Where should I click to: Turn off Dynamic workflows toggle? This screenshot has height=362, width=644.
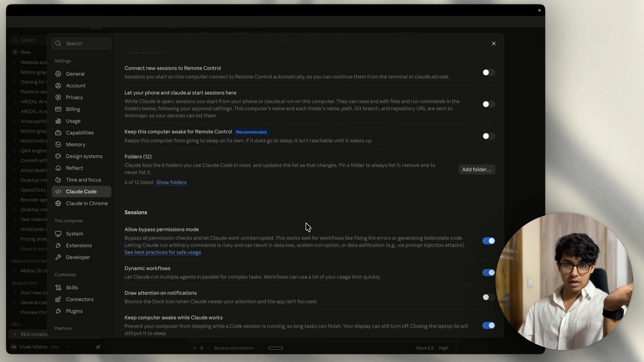488,273
